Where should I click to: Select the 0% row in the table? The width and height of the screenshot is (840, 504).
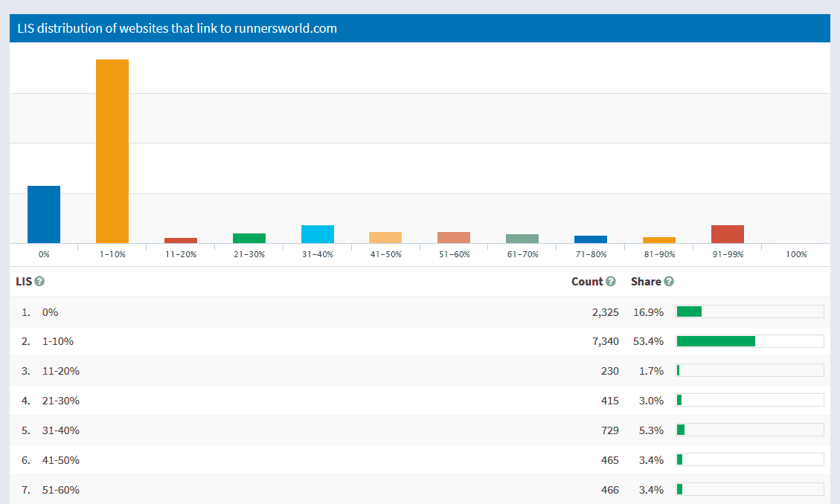[x=50, y=311]
